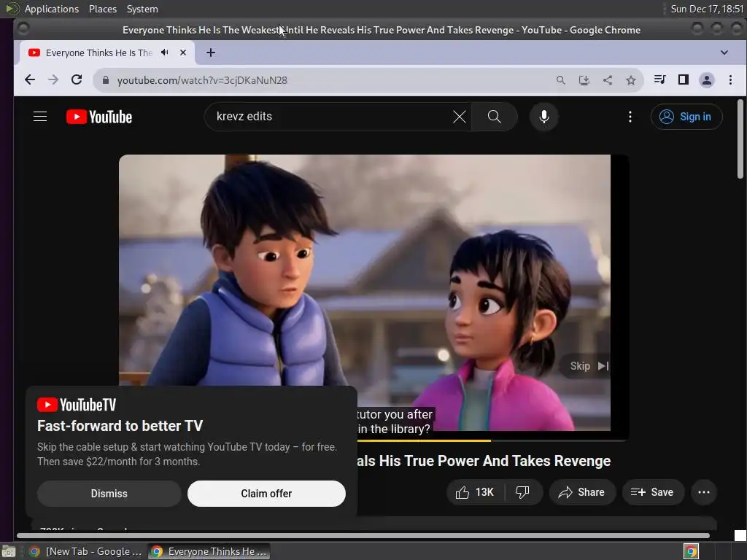This screenshot has width=747, height=560.
Task: Claim offer for YouTube TV
Action: coord(266,494)
